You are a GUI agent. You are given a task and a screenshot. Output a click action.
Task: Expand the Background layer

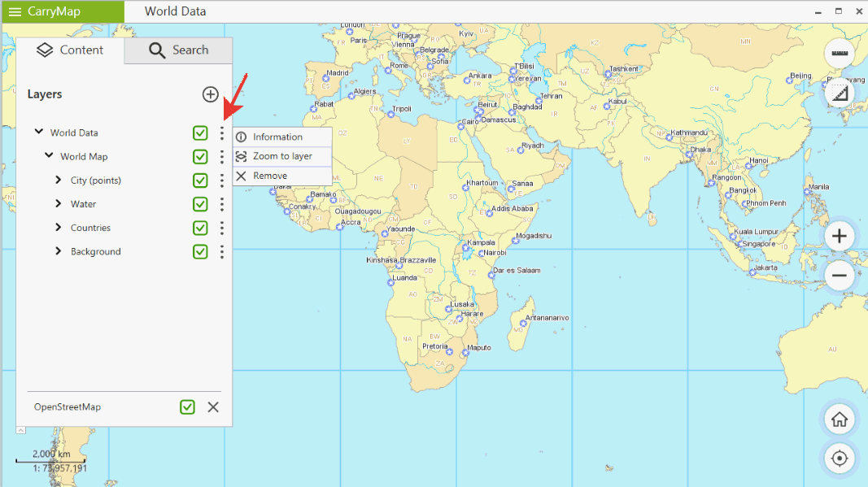pos(59,251)
